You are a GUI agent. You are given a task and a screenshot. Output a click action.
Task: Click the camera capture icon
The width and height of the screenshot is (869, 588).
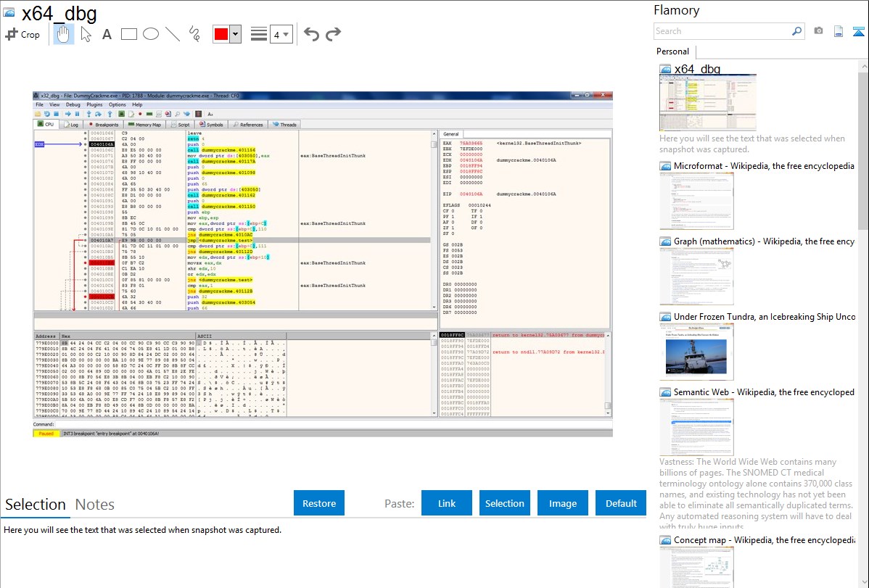[818, 31]
